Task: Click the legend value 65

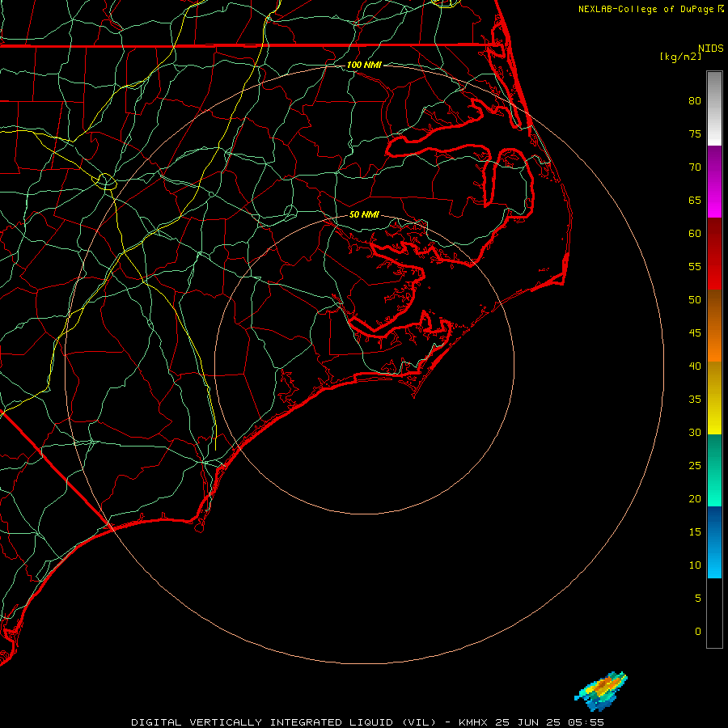Action: (695, 201)
